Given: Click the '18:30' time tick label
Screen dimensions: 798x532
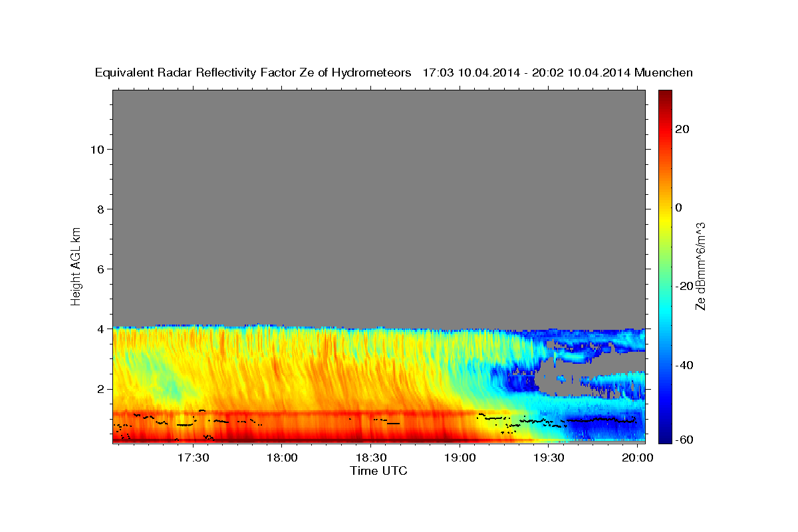Looking at the screenshot, I should [370, 458].
